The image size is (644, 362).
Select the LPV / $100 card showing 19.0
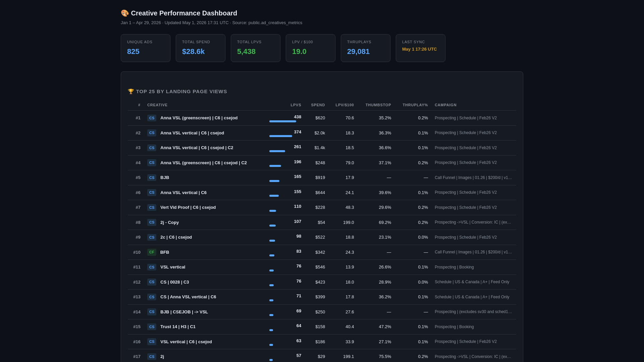pos(311,48)
